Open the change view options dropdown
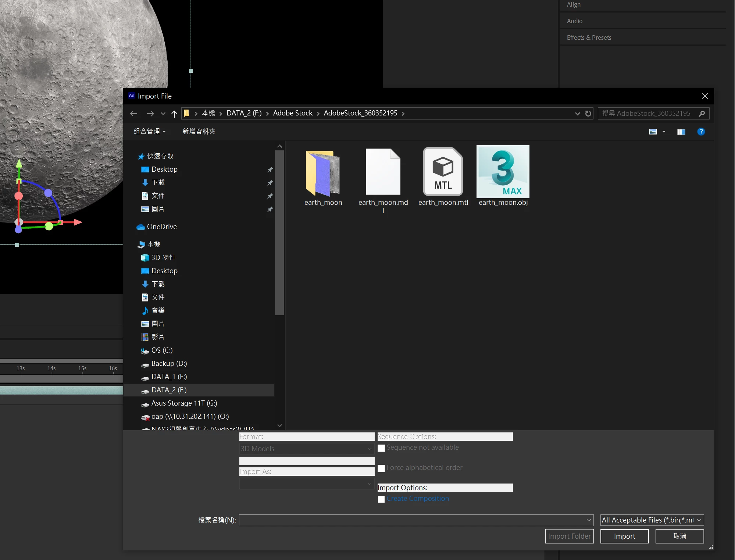Image resolution: width=735 pixels, height=560 pixels. point(664,132)
